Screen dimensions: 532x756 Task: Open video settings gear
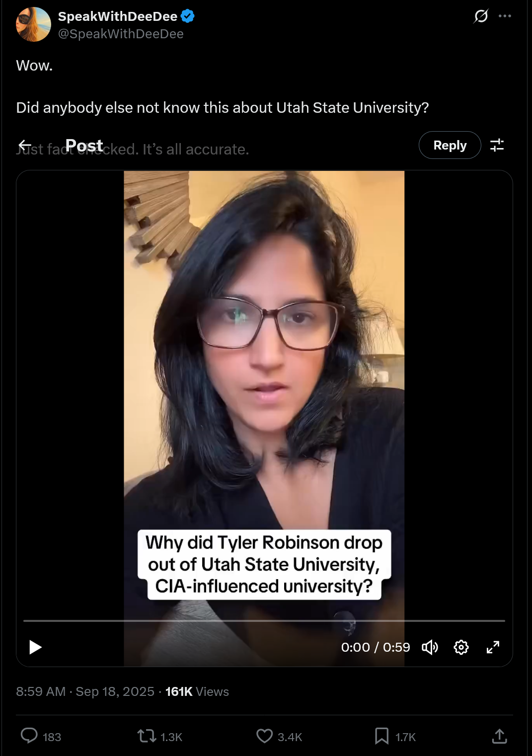461,647
